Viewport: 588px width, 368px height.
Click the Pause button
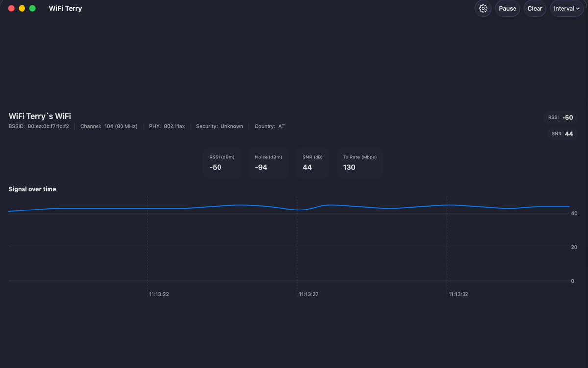click(x=508, y=8)
